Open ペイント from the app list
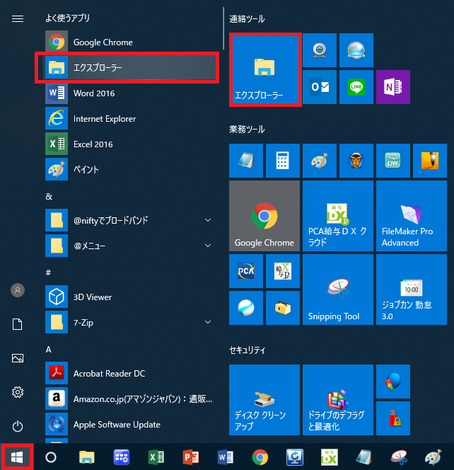 (x=131, y=169)
